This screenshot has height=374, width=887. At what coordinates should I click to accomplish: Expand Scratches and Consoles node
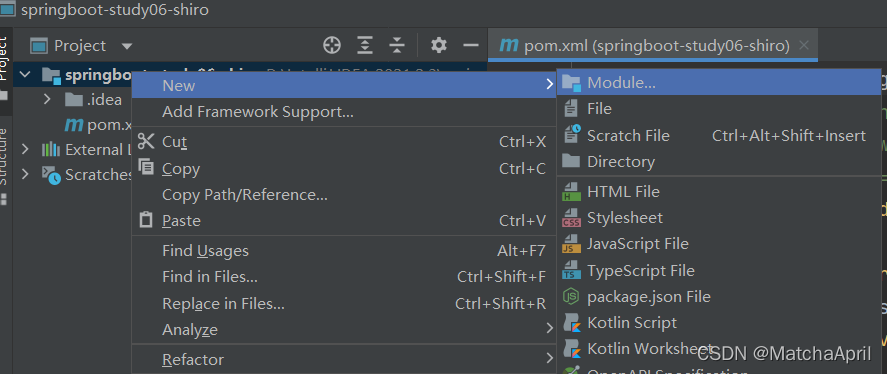(25, 174)
